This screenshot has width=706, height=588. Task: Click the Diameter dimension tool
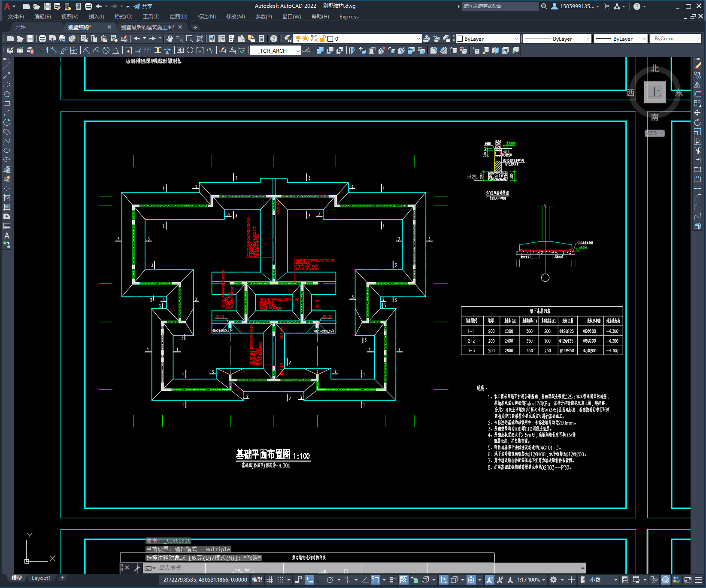106,51
